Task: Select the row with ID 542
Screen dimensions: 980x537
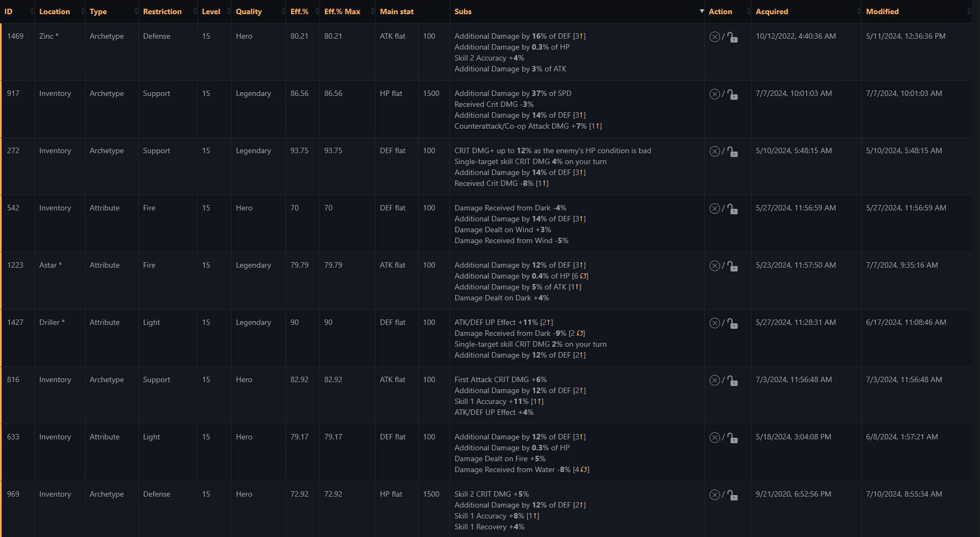Action: [486, 224]
